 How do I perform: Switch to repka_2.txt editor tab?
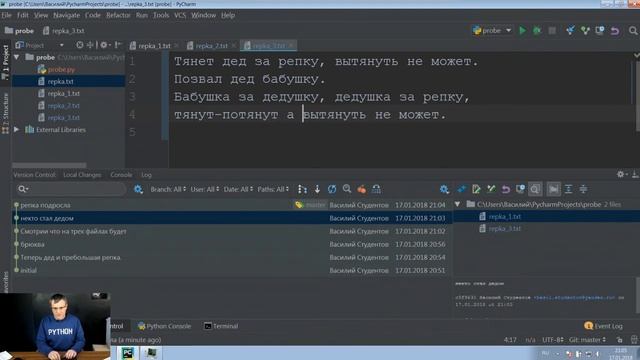(x=211, y=46)
